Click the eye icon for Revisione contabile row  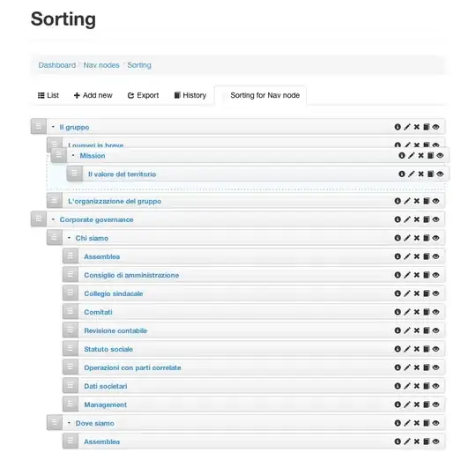436,330
